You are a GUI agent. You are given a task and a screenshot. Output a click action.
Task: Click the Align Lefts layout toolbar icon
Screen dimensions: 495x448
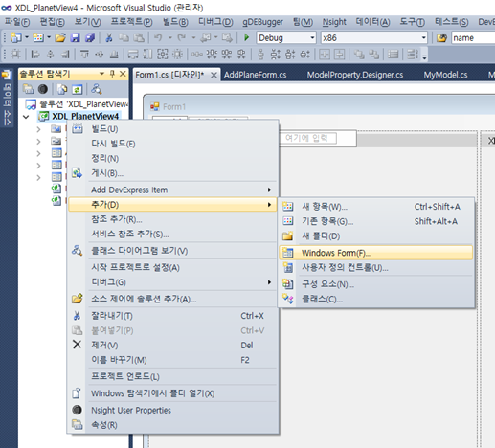pyautogui.click(x=35, y=55)
